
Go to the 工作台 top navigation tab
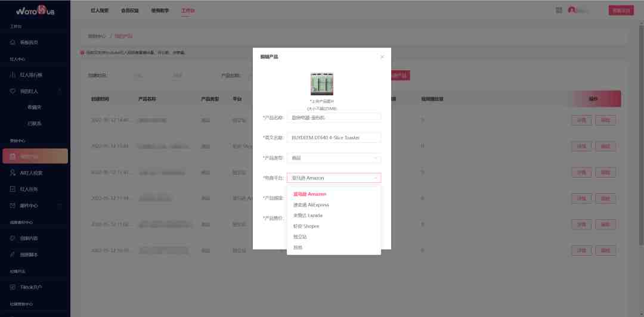(188, 11)
